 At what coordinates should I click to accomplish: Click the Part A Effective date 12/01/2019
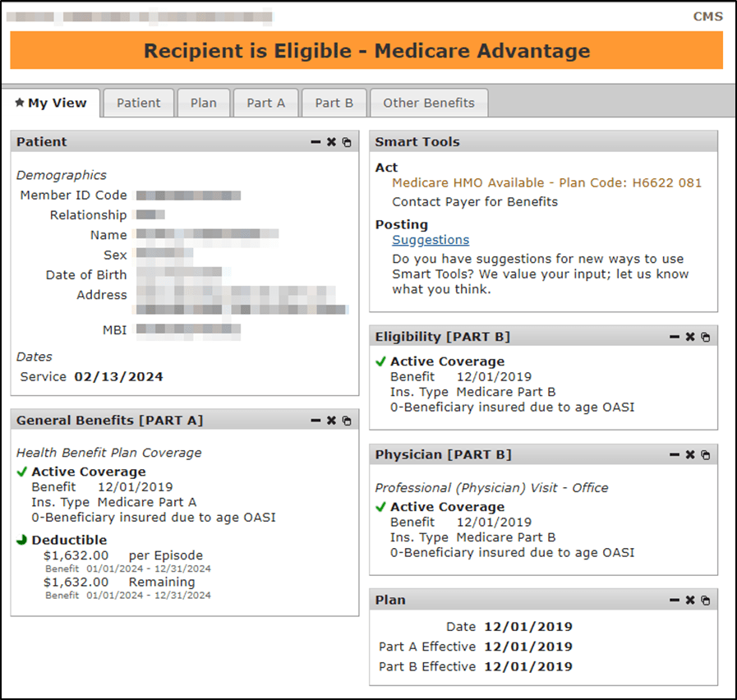tap(528, 647)
